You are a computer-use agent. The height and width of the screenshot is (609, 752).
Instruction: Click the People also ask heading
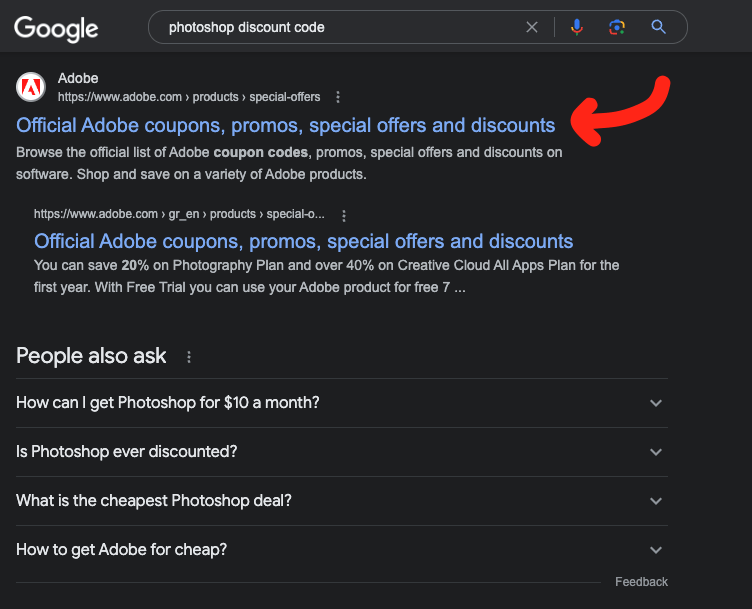tap(91, 356)
